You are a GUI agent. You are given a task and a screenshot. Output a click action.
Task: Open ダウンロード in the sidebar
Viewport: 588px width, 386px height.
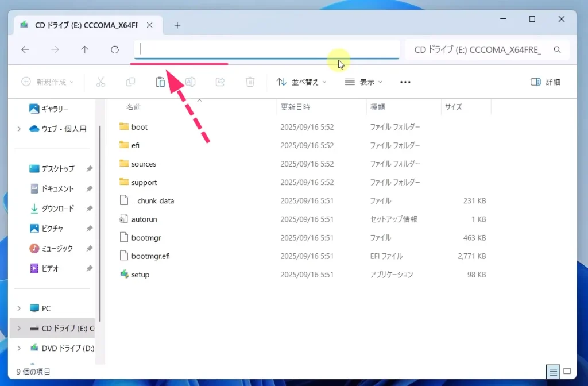[x=57, y=209]
